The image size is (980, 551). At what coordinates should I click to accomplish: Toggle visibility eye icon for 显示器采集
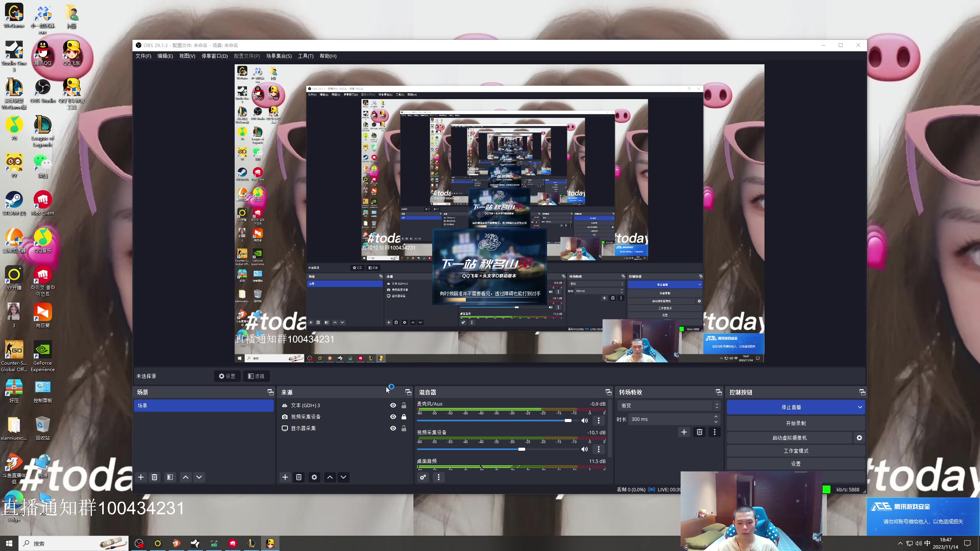pyautogui.click(x=393, y=428)
